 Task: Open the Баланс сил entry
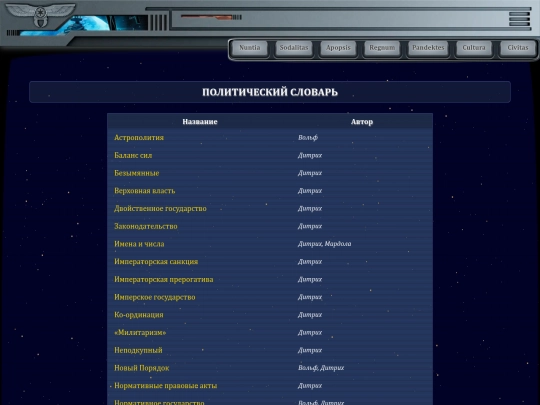(x=133, y=155)
